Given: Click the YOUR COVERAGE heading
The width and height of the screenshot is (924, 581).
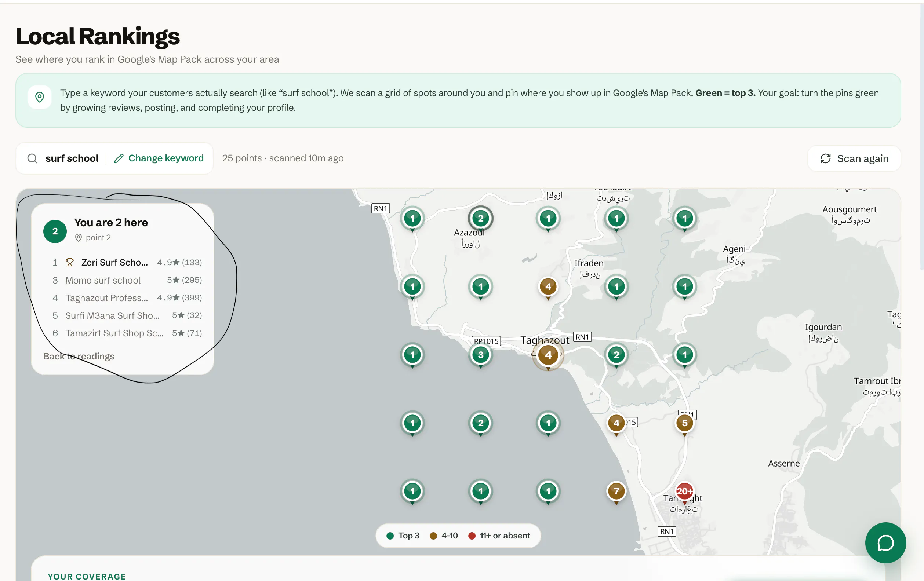Looking at the screenshot, I should coord(87,576).
